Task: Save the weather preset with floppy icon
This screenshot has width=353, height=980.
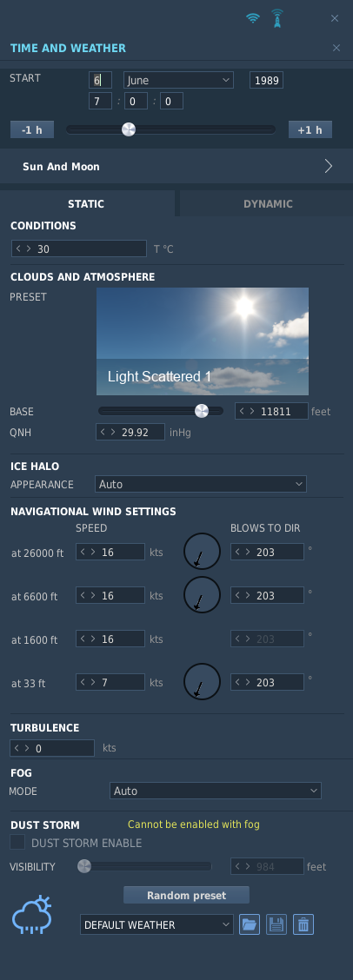Action: point(276,924)
